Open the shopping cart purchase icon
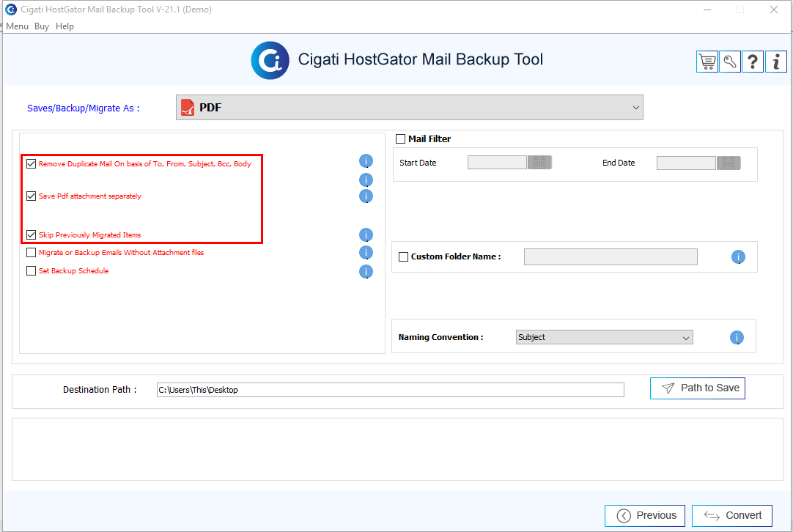Viewport: 793px width, 532px height. click(707, 62)
